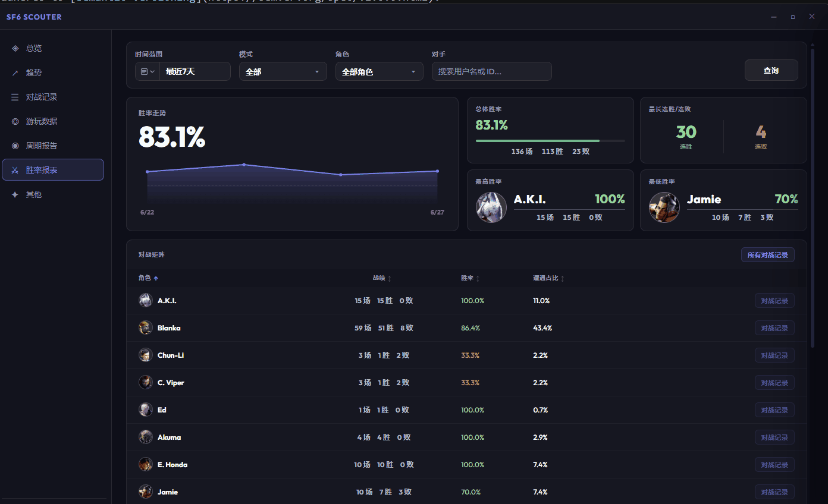Open the 总览 page

(53, 48)
